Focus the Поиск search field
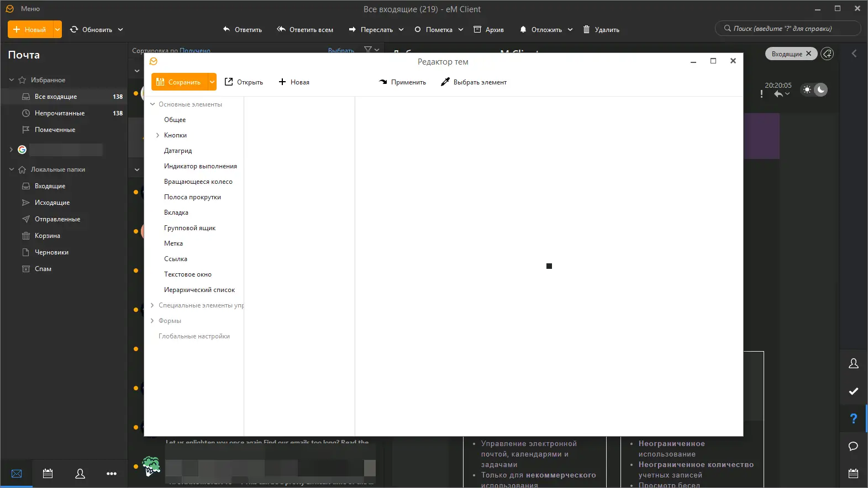The height and width of the screenshot is (488, 868). coord(788,29)
